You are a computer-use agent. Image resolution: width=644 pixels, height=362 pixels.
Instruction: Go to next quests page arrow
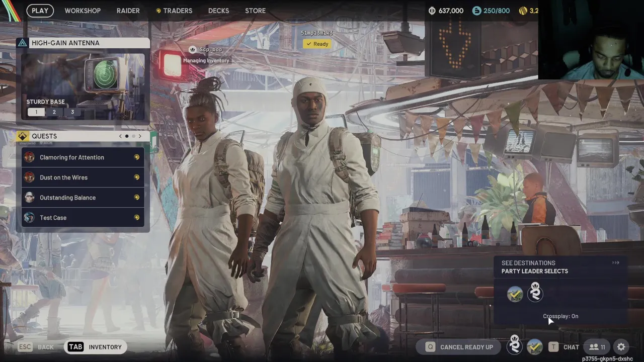pyautogui.click(x=140, y=136)
